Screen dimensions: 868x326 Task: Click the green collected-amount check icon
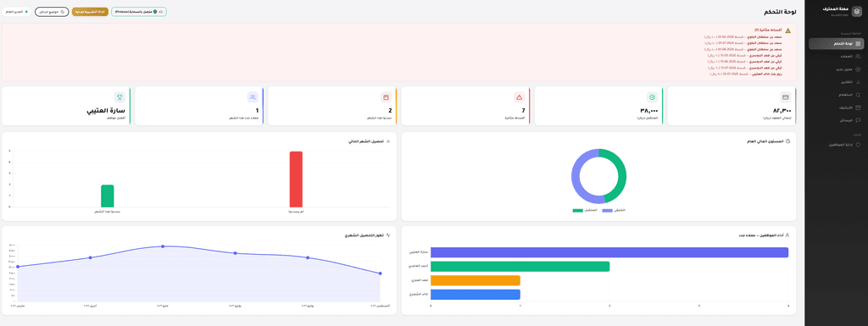pos(653,97)
